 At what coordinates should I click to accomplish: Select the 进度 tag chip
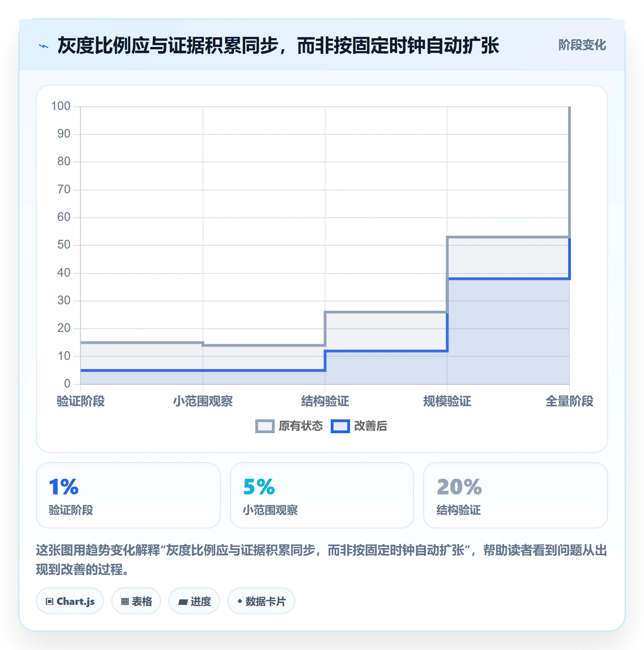194,601
